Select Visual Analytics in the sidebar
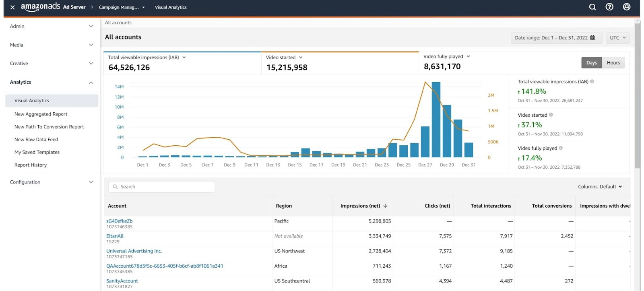Viewport: 644px width, 291px height. 52,101
